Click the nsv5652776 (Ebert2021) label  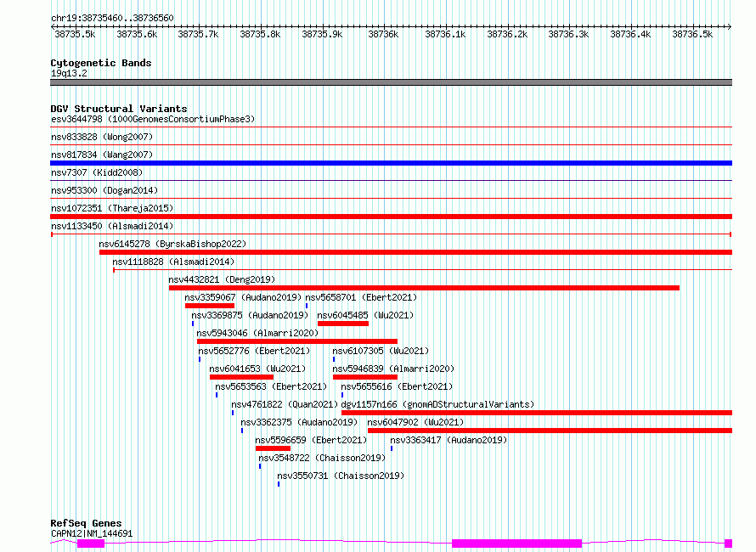[x=254, y=351]
